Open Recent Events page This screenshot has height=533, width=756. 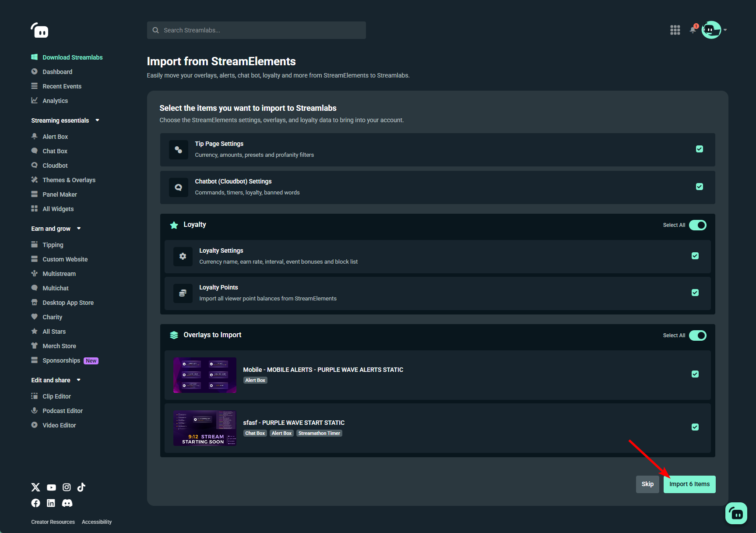tap(56, 86)
